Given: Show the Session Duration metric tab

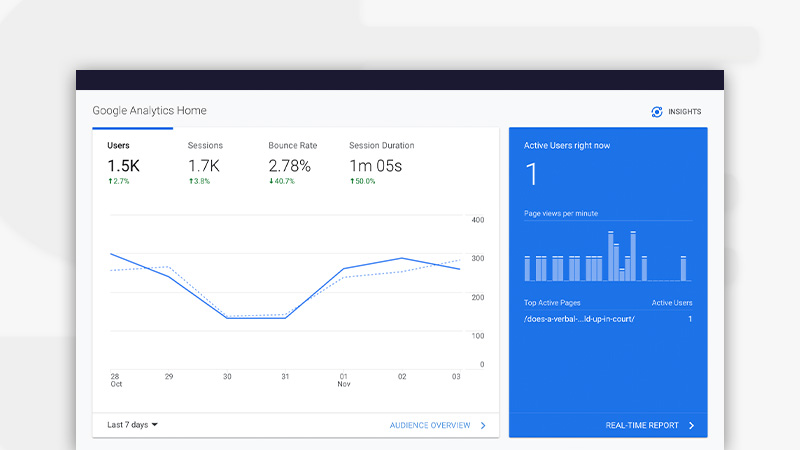Looking at the screenshot, I should tap(381, 146).
